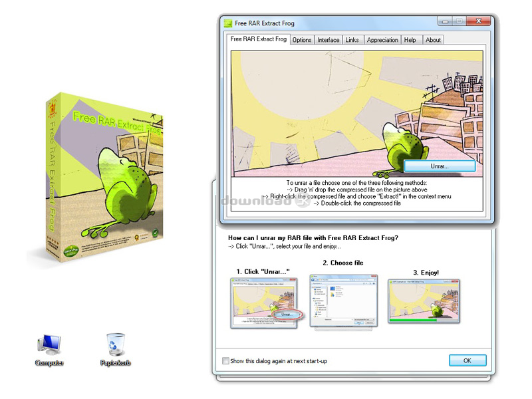Viewport: 532px width, 399px height.
Task: Click the frog illustration drop area
Action: 357,114
